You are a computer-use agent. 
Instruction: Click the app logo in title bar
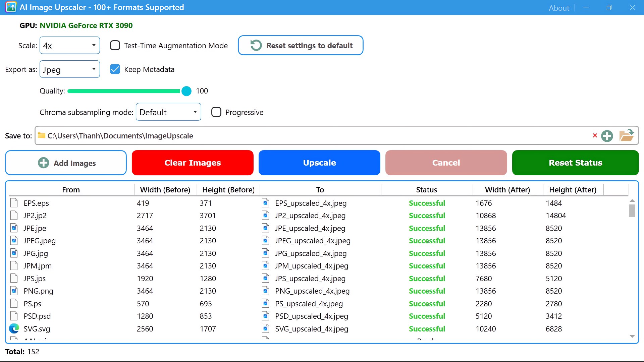(x=11, y=7)
